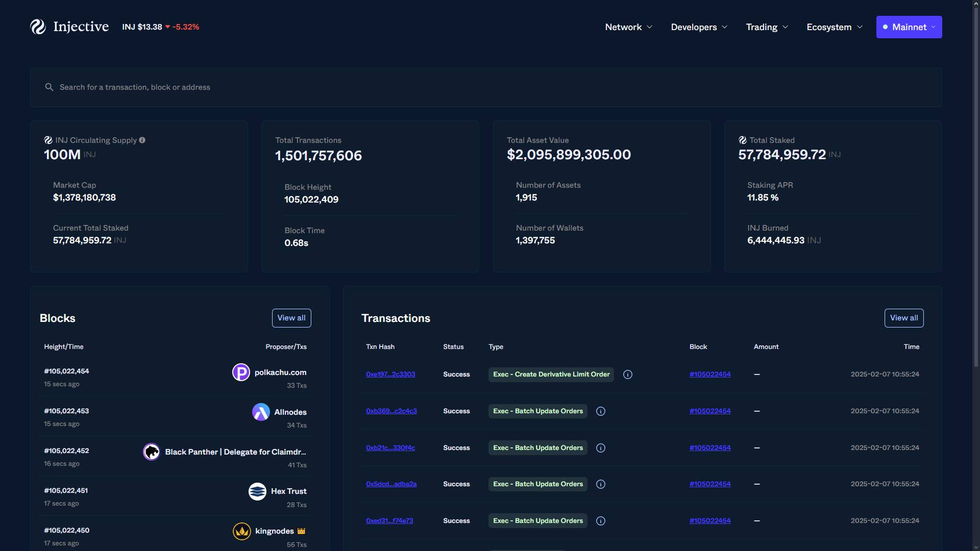Click the Injective icon beside INJ Circulating Supply
This screenshot has width=980, height=551.
(x=48, y=140)
